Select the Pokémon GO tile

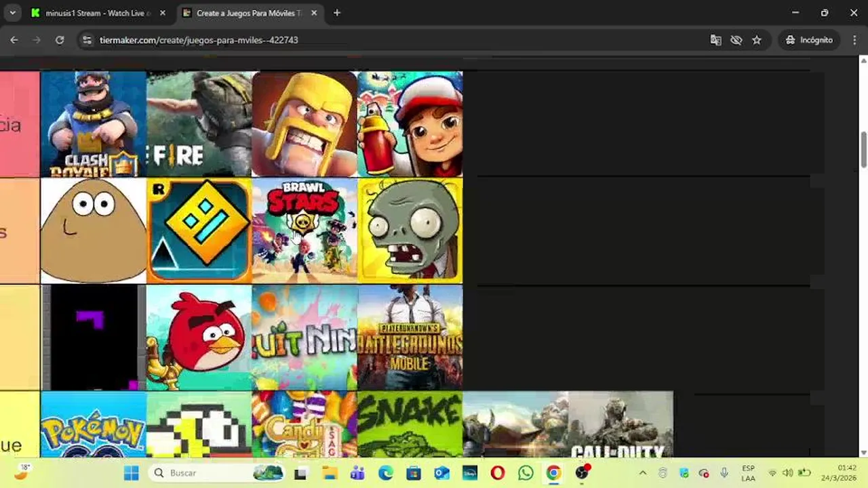94,424
